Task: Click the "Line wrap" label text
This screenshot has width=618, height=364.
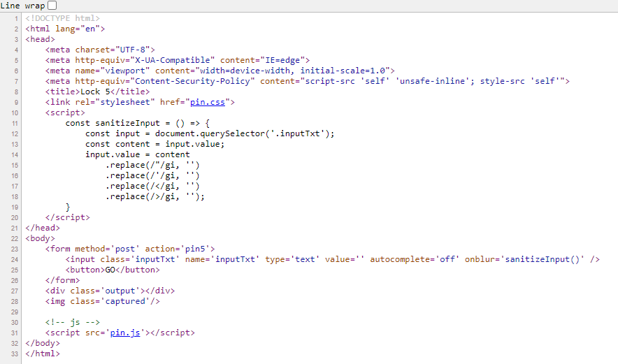Action: click(x=22, y=6)
